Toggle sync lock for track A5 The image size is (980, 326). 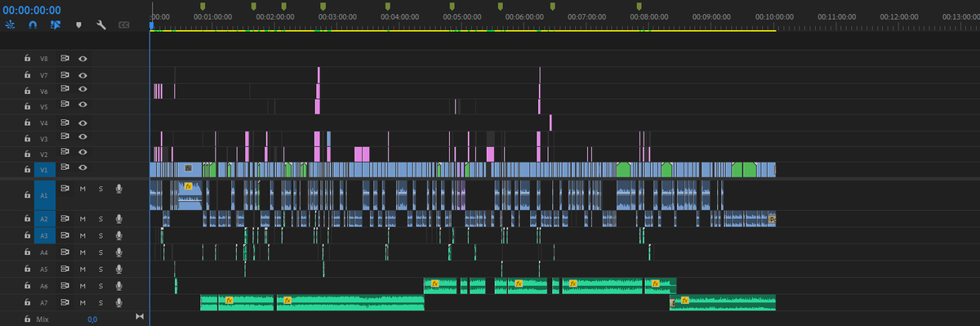click(x=65, y=269)
